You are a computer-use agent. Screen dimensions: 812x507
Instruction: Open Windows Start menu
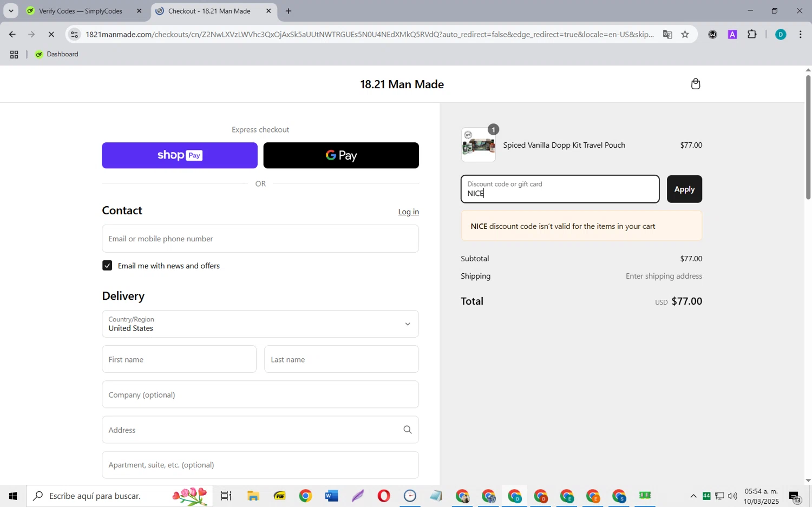pos(13,496)
